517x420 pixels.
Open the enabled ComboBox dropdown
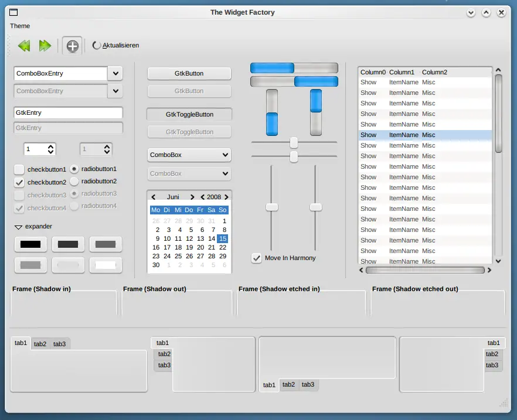189,155
